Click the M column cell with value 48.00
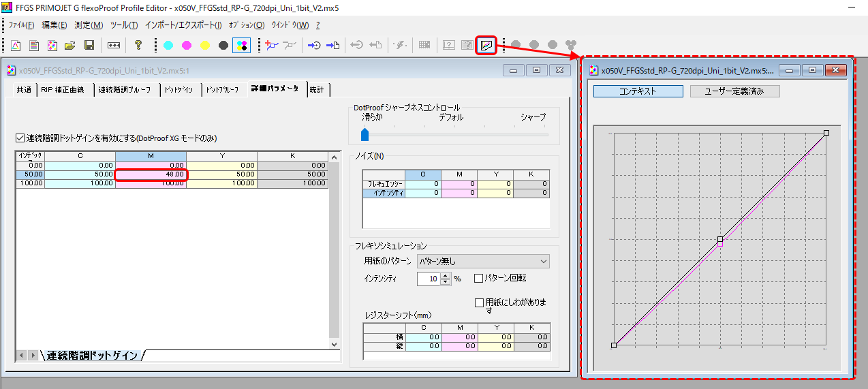This screenshot has height=389, width=868. click(x=151, y=174)
